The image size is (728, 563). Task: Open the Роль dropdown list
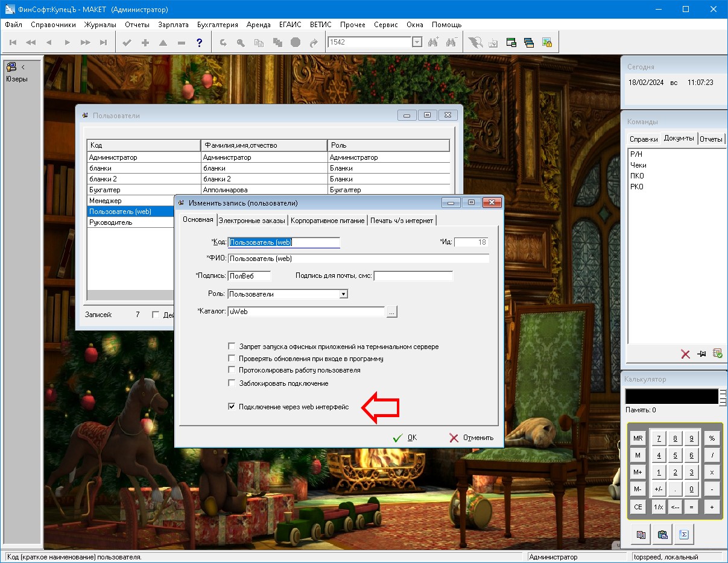[343, 294]
